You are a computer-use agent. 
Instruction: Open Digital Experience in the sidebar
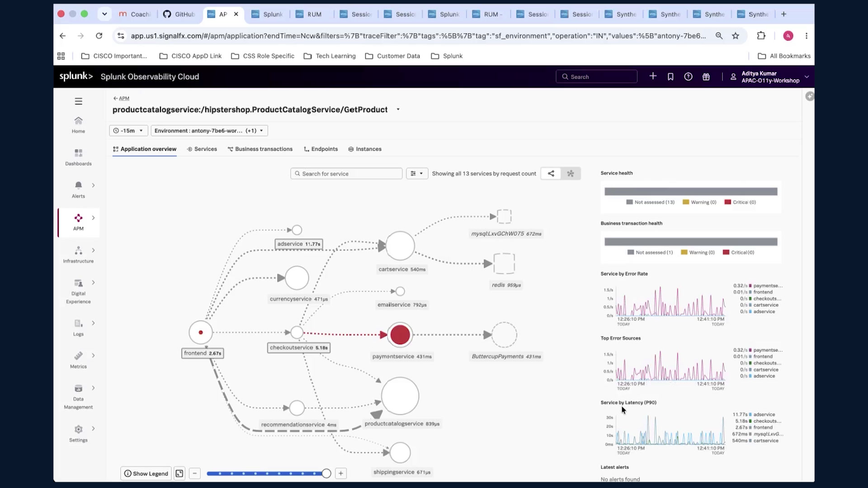(x=78, y=291)
